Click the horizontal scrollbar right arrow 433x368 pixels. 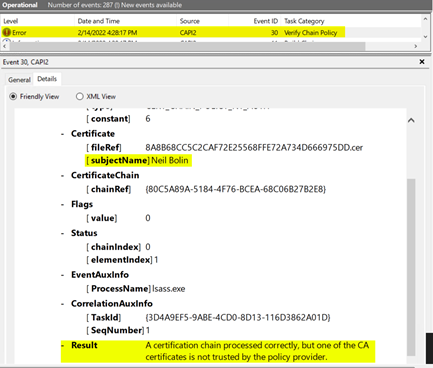[x=416, y=46]
